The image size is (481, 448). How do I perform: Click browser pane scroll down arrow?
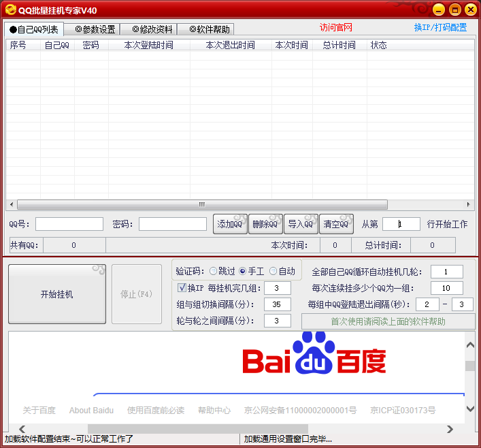click(470, 409)
